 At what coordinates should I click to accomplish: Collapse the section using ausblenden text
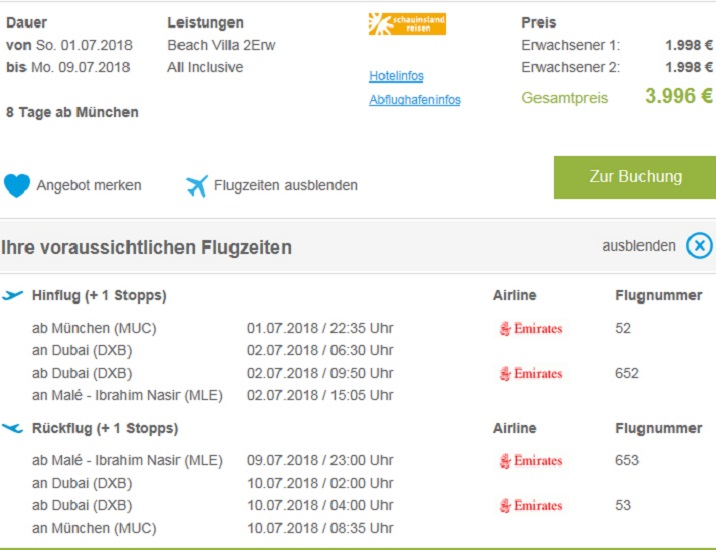[x=638, y=246]
